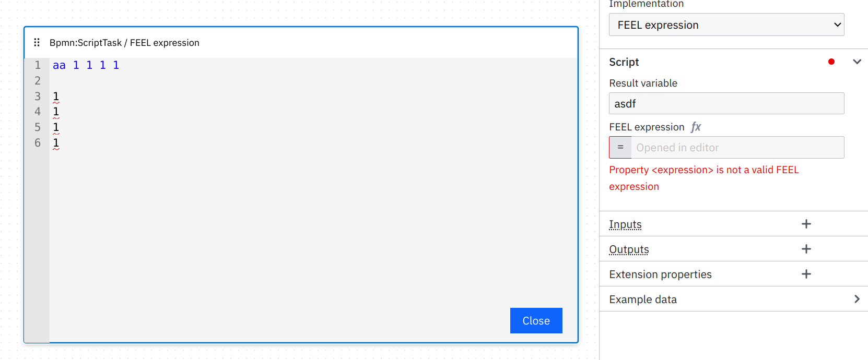Open the Inputs section
868x360 pixels.
click(x=625, y=224)
